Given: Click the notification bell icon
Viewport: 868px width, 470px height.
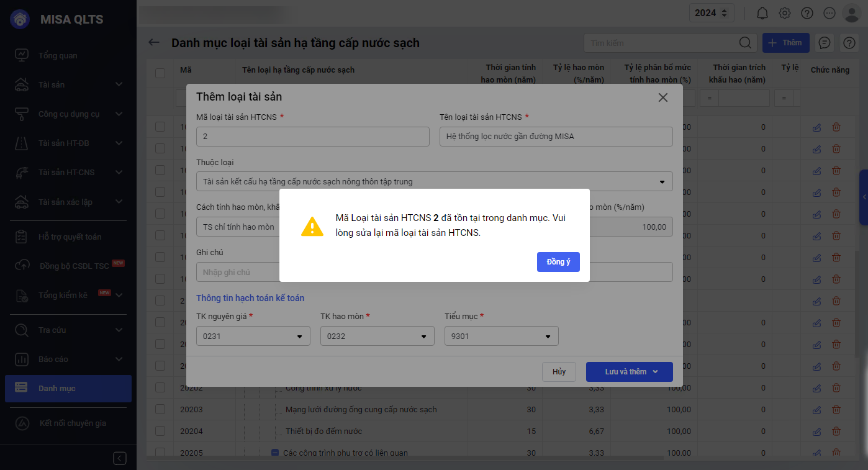Looking at the screenshot, I should point(762,13).
